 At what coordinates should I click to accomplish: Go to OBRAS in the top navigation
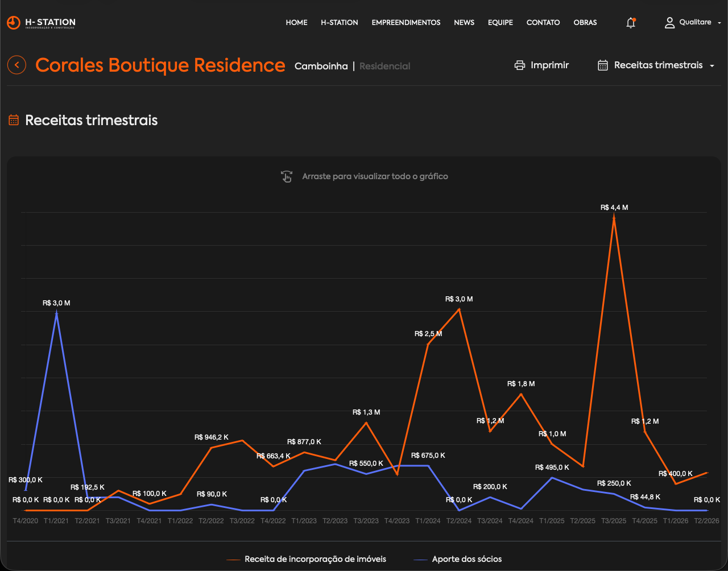click(x=585, y=23)
